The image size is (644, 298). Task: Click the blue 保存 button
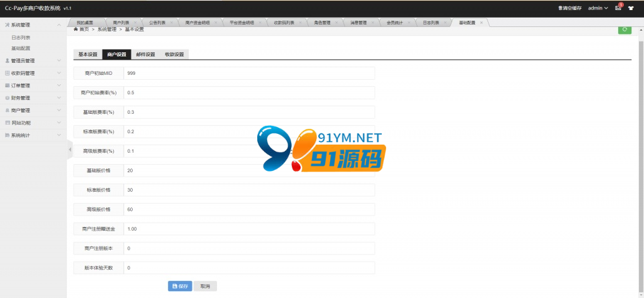pyautogui.click(x=180, y=286)
